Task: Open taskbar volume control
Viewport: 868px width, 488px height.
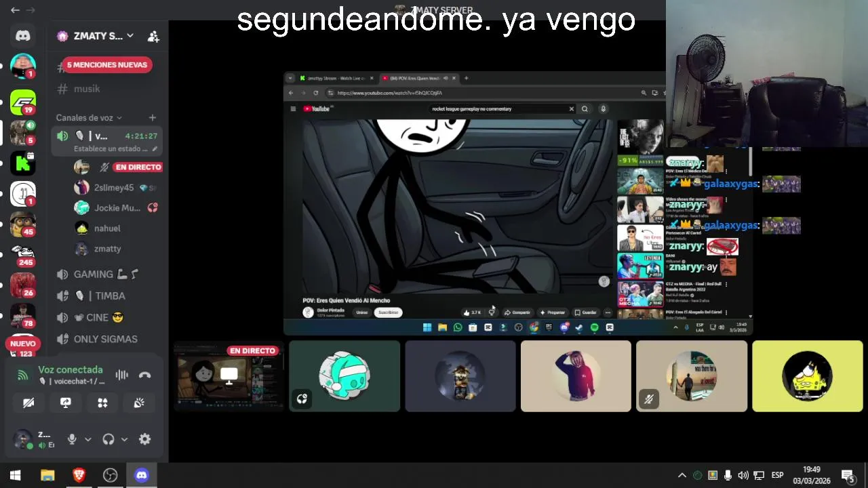Action: pos(743,476)
